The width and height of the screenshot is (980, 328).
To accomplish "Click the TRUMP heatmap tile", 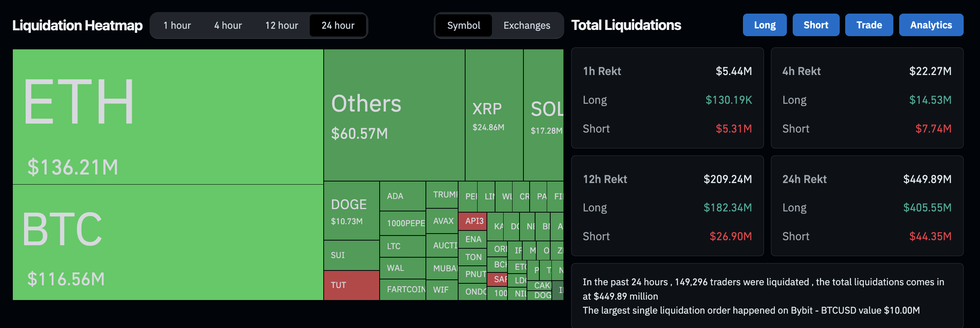I will pyautogui.click(x=442, y=195).
